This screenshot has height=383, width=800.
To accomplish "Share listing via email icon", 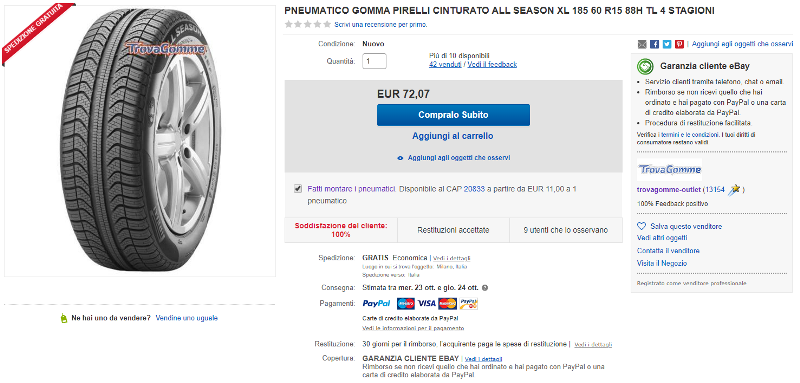I will pos(642,44).
